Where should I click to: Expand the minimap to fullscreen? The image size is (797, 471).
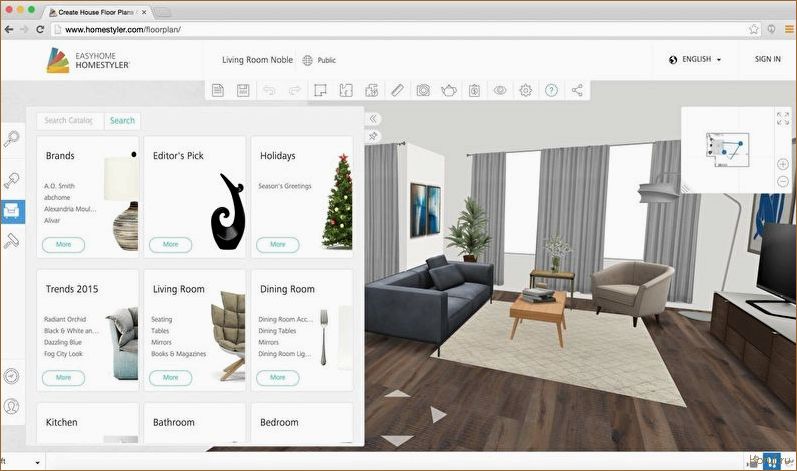point(782,118)
